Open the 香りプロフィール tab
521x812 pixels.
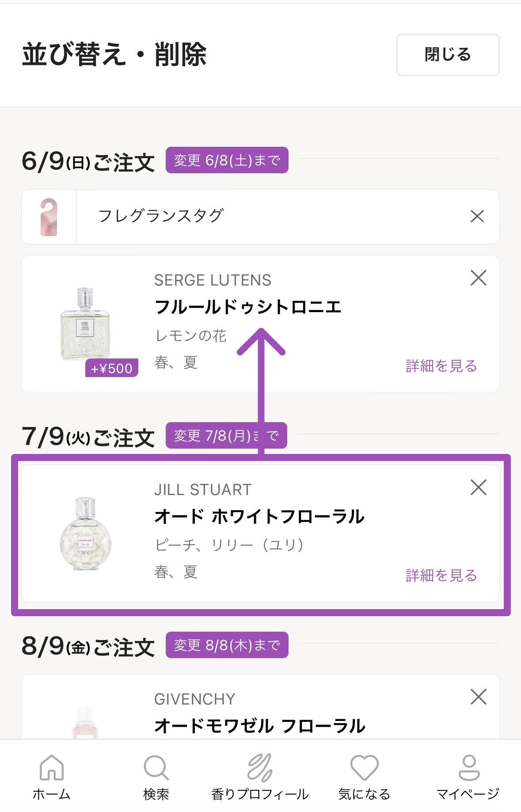coord(260,776)
